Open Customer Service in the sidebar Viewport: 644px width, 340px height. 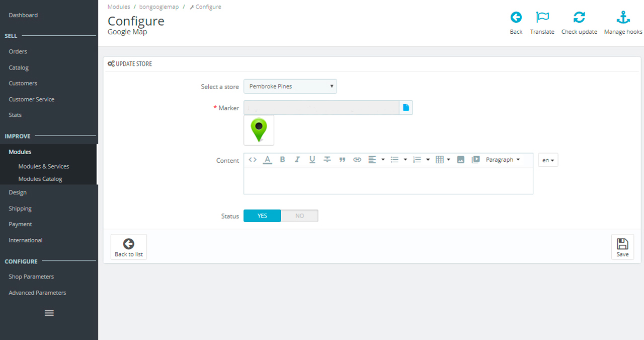coord(32,99)
